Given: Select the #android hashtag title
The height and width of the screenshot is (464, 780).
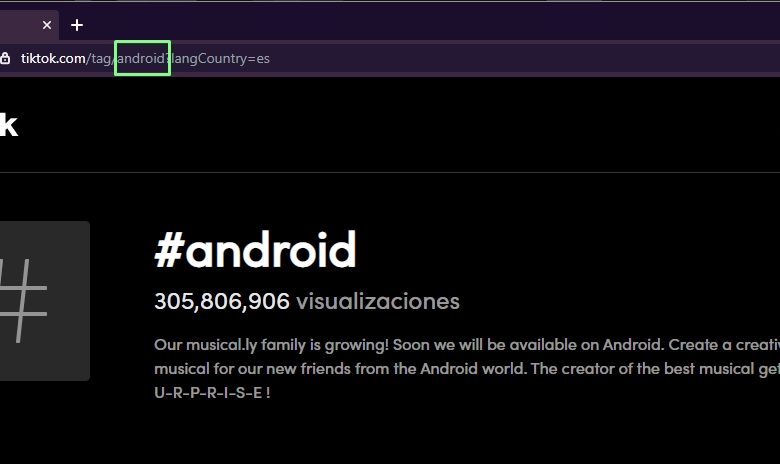Looking at the screenshot, I should tap(255, 250).
